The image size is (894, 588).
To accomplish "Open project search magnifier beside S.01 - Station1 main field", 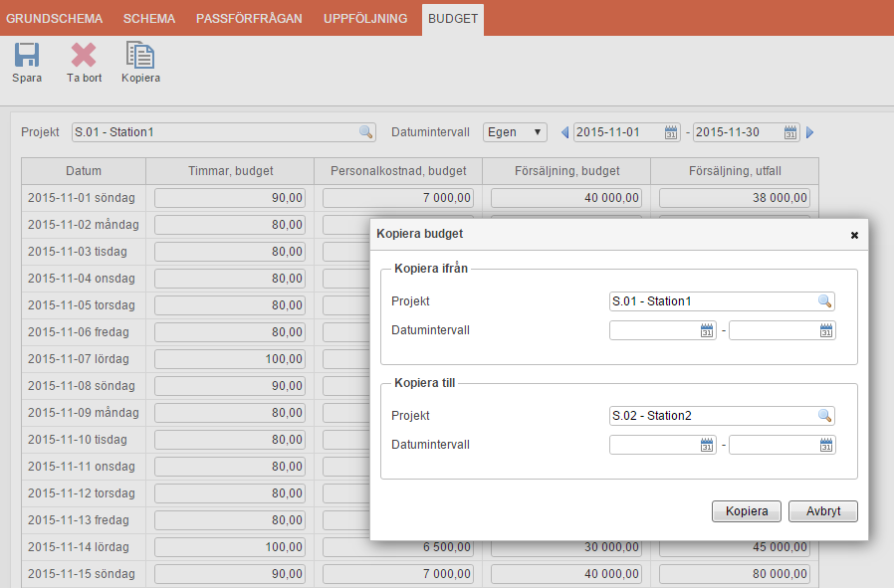I will pyautogui.click(x=366, y=132).
